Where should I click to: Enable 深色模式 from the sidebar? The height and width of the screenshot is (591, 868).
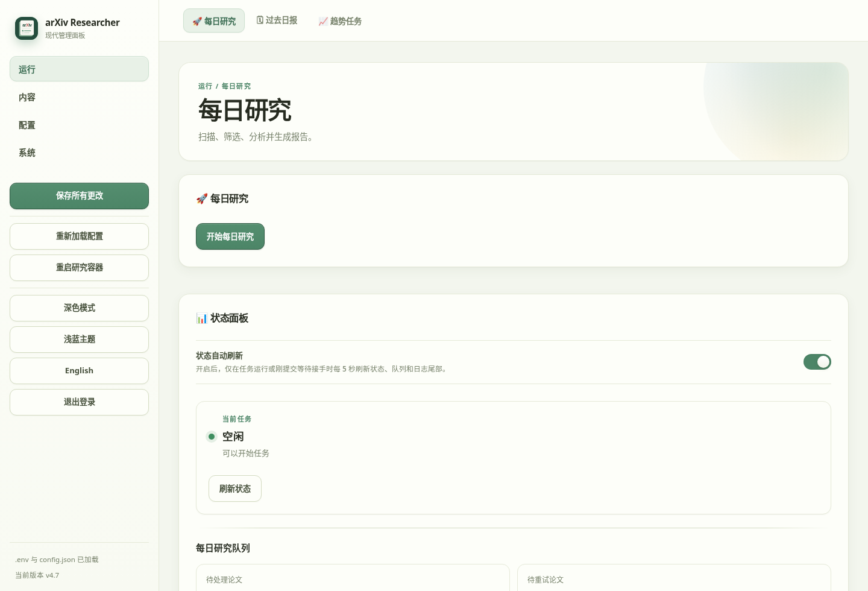click(79, 308)
